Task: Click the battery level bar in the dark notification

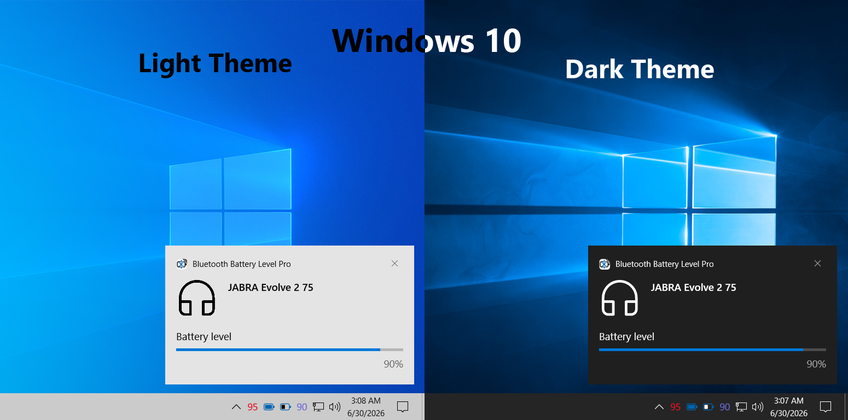Action: pos(712,350)
